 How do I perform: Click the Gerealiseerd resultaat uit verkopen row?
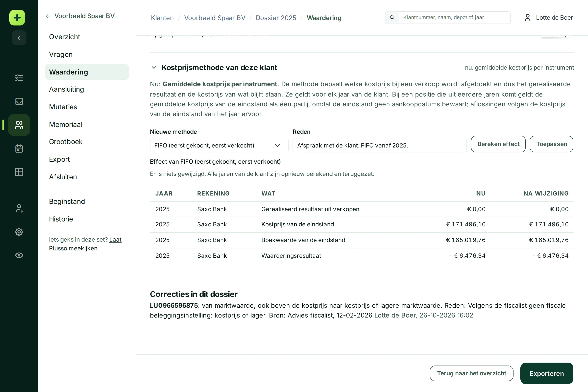click(x=362, y=209)
